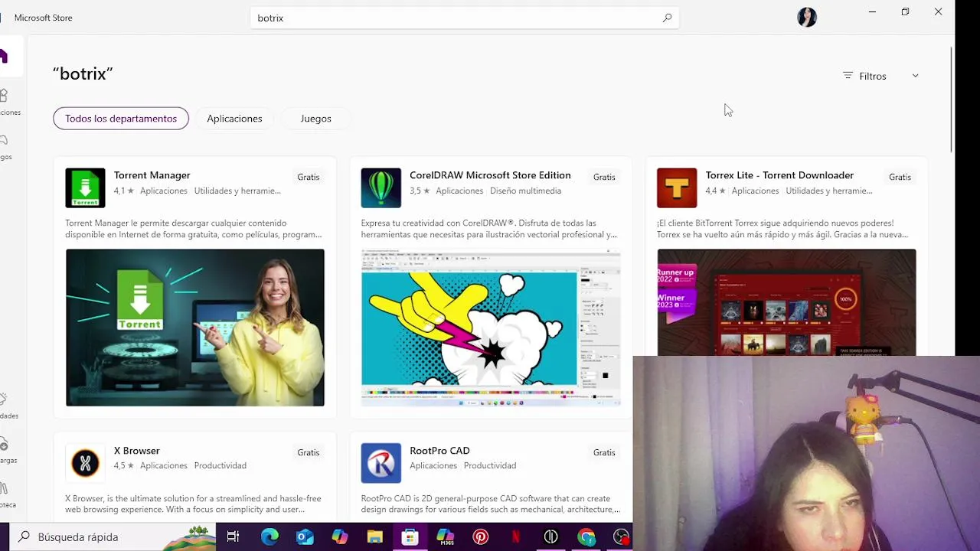Launch Microsoft 365 Copilot from taskbar
The width and height of the screenshot is (980, 551).
click(x=445, y=536)
